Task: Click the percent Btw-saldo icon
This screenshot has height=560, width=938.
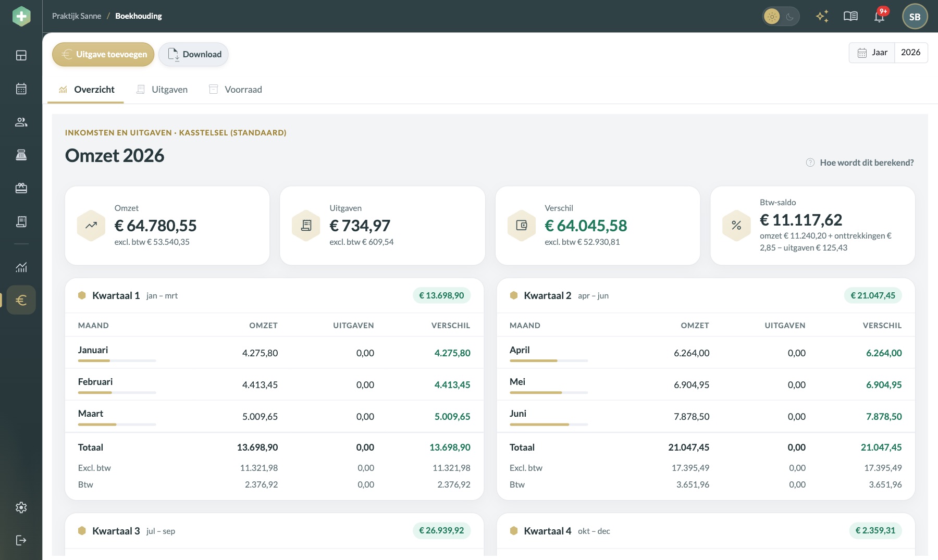Action: tap(736, 225)
